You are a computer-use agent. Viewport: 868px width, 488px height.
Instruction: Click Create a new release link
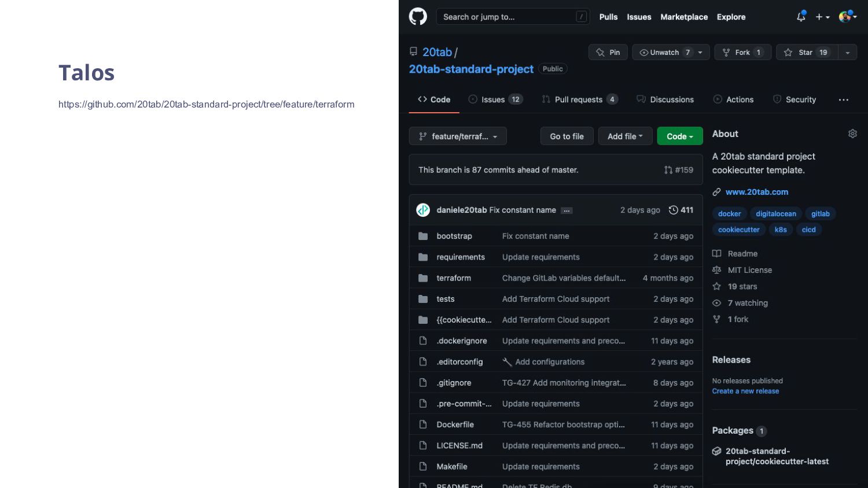pyautogui.click(x=745, y=391)
